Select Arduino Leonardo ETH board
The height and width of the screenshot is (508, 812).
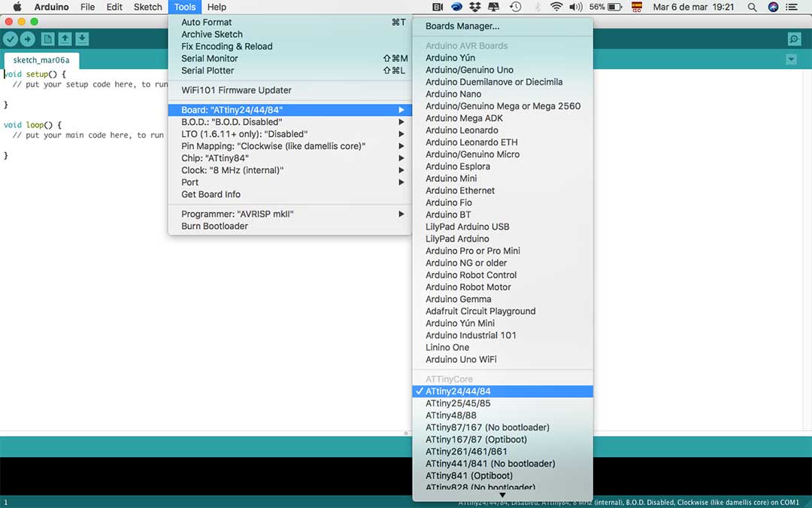pos(503,142)
